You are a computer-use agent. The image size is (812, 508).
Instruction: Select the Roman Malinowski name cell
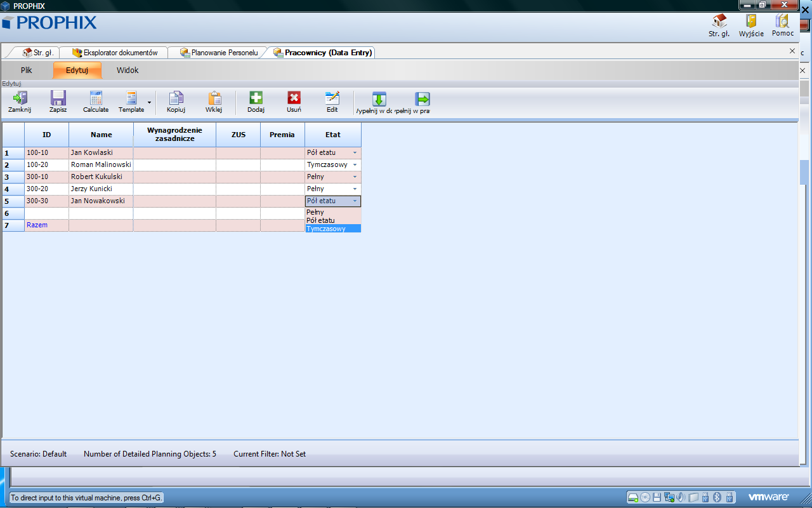point(101,165)
